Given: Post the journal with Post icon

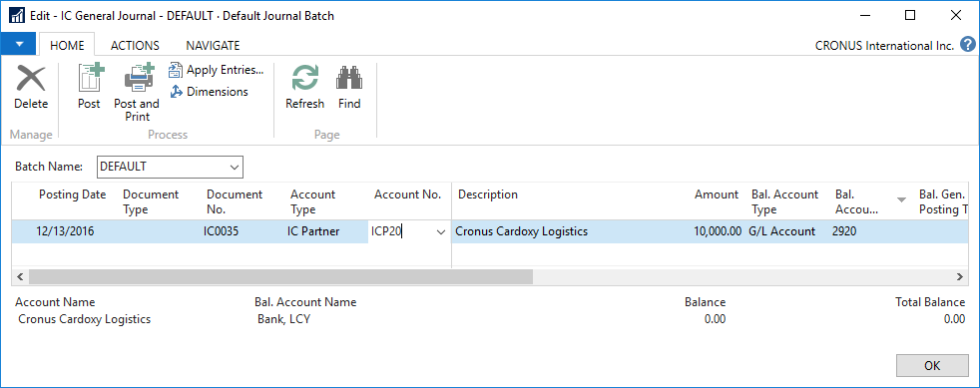Looking at the screenshot, I should 90,78.
